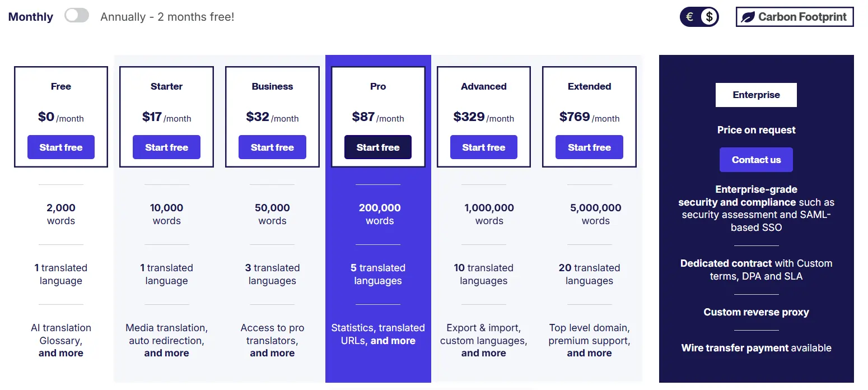
Task: Click Contact us for Enterprise
Action: click(x=756, y=160)
